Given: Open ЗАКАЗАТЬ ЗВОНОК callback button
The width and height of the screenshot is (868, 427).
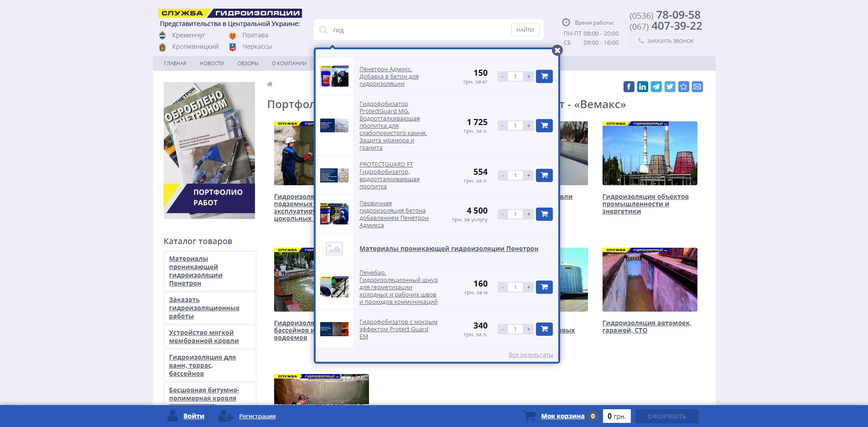Looking at the screenshot, I should point(666,41).
